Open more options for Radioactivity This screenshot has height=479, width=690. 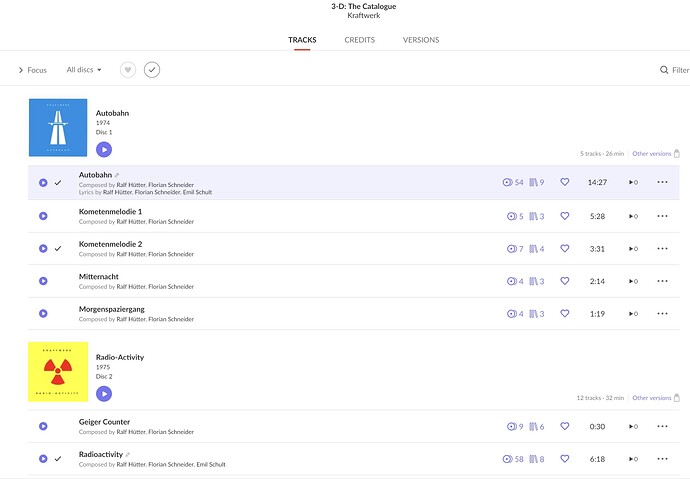[x=662, y=459]
